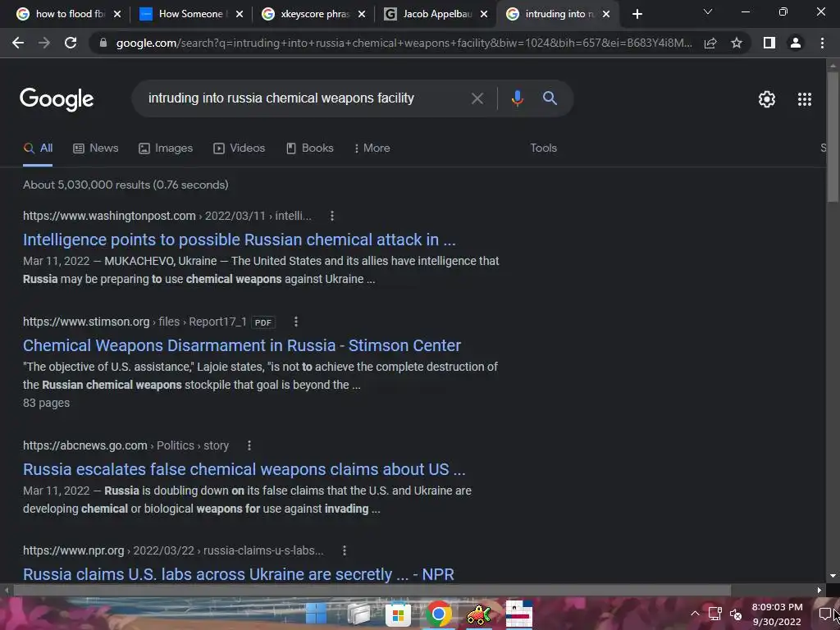Show hidden system tray icons
840x630 pixels.
pyautogui.click(x=695, y=614)
